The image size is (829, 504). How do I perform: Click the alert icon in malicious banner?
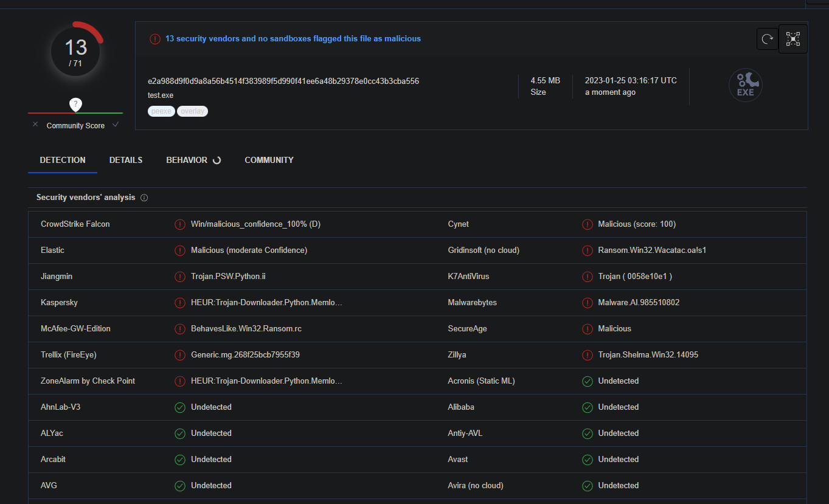tap(155, 39)
